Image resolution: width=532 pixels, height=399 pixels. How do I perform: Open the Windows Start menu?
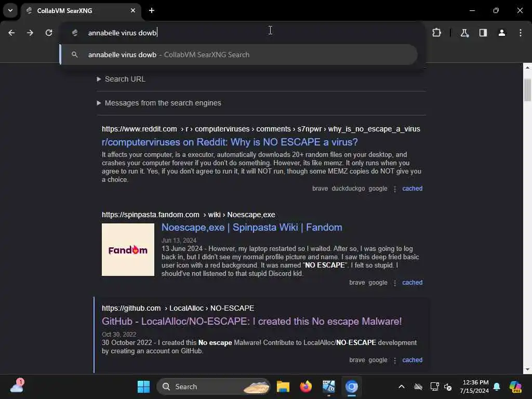(143, 387)
